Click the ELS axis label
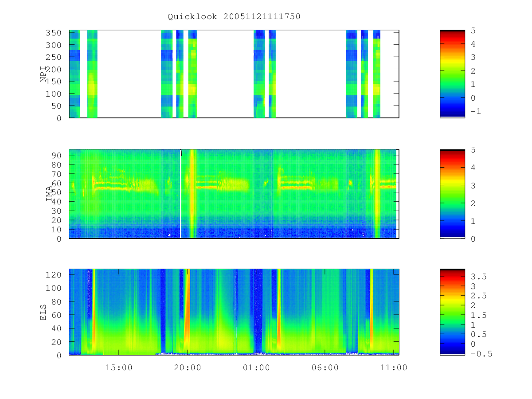532x399 pixels. tap(43, 312)
